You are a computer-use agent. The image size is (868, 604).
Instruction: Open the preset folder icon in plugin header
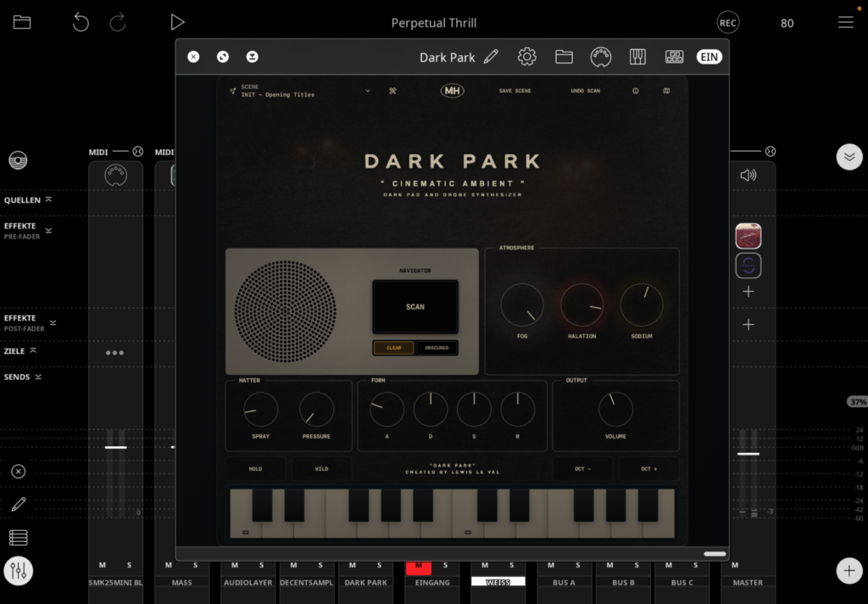pos(564,57)
